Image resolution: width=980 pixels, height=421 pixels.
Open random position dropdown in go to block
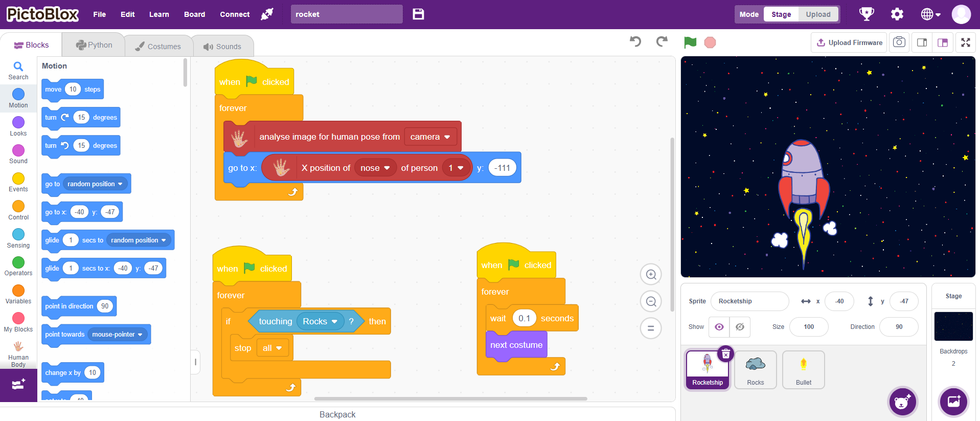(x=95, y=184)
